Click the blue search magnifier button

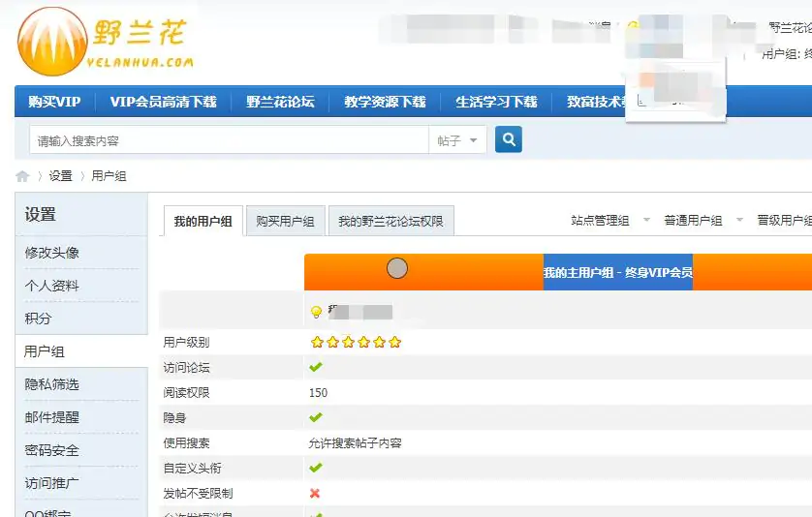(508, 139)
